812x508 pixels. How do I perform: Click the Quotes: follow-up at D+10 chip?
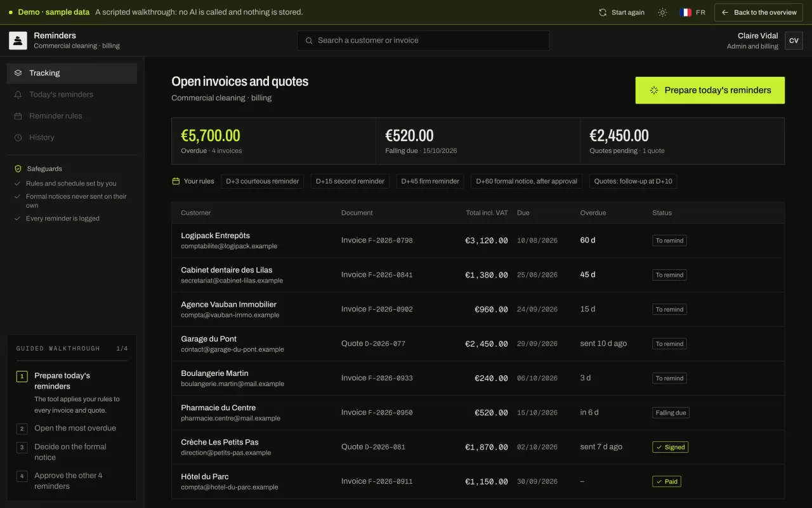pos(633,181)
